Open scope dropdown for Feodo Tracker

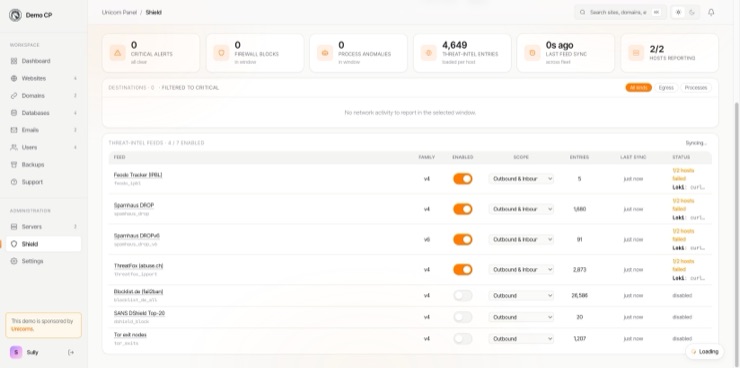pyautogui.click(x=521, y=179)
